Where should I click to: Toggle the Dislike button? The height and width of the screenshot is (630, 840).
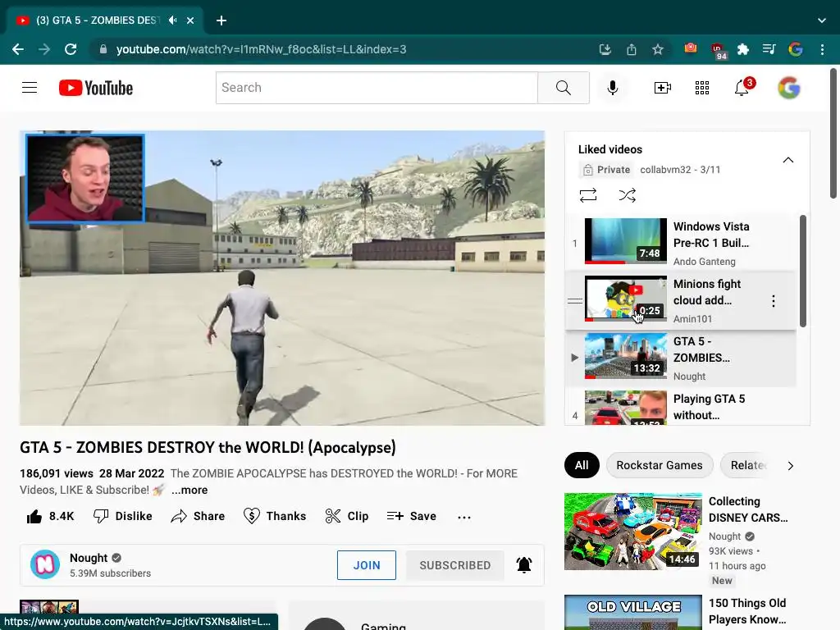click(x=123, y=517)
